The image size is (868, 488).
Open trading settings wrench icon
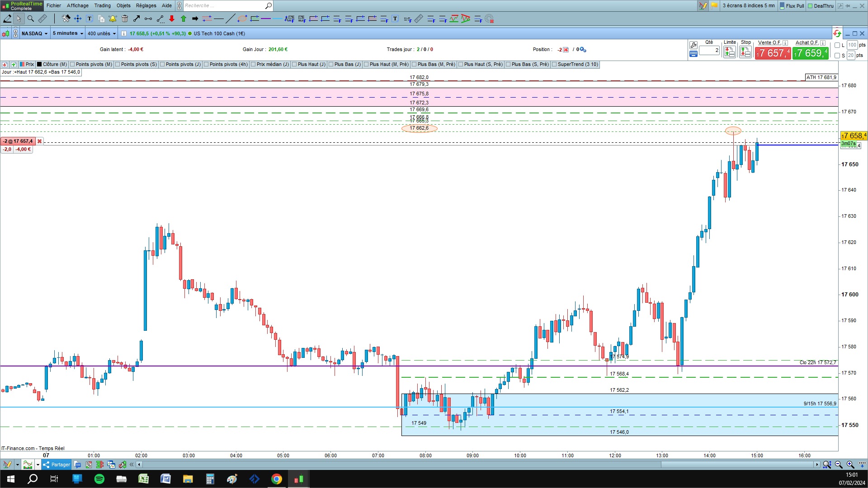(693, 45)
